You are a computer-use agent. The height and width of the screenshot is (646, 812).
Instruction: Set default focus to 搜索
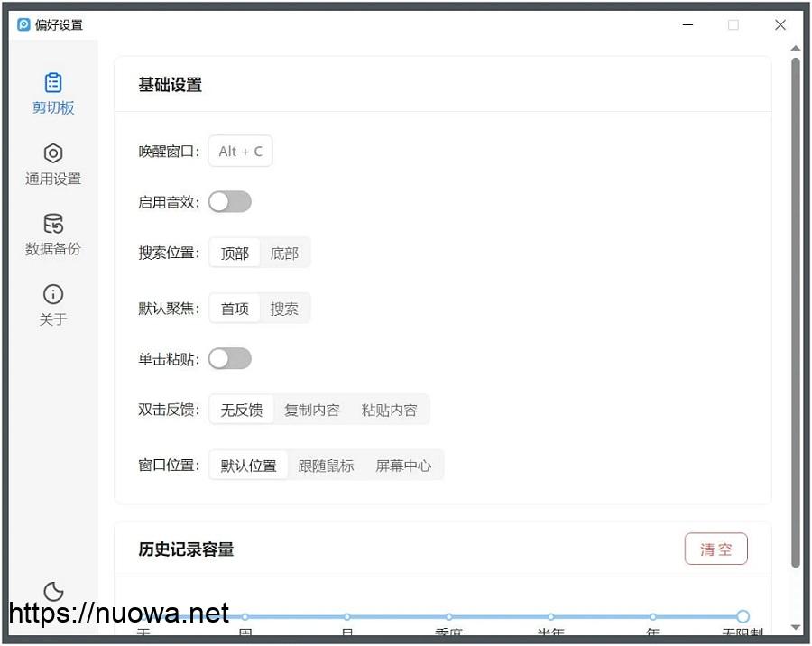284,309
